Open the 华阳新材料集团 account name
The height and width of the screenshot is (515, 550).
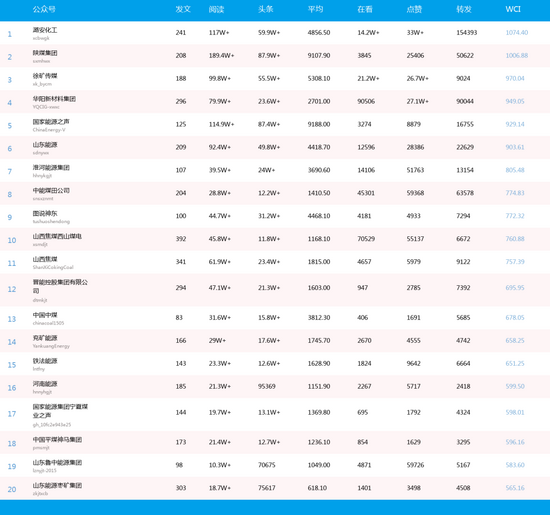pyautogui.click(x=54, y=99)
